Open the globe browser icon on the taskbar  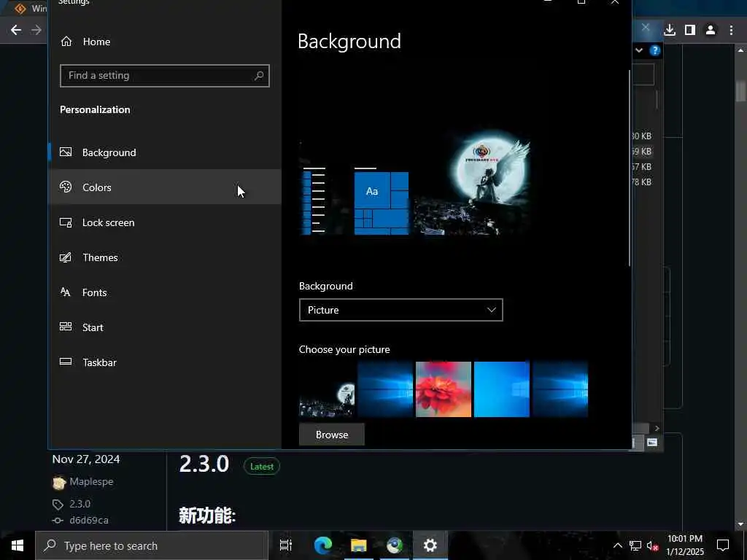[395, 545]
